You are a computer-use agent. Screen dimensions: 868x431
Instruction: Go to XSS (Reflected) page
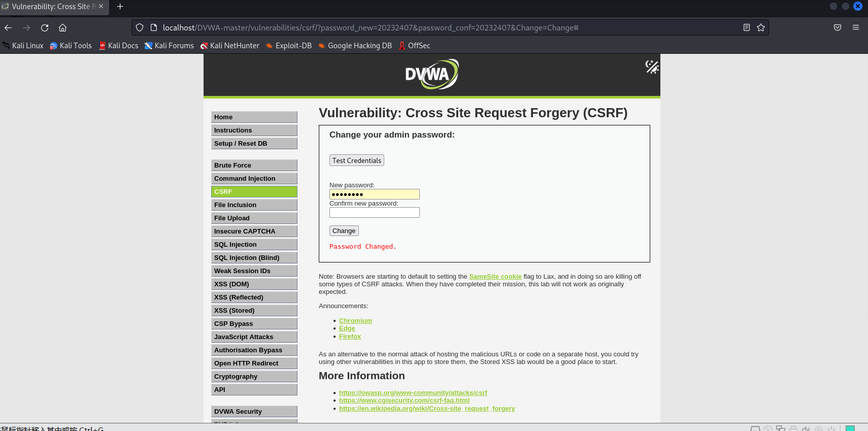(254, 297)
